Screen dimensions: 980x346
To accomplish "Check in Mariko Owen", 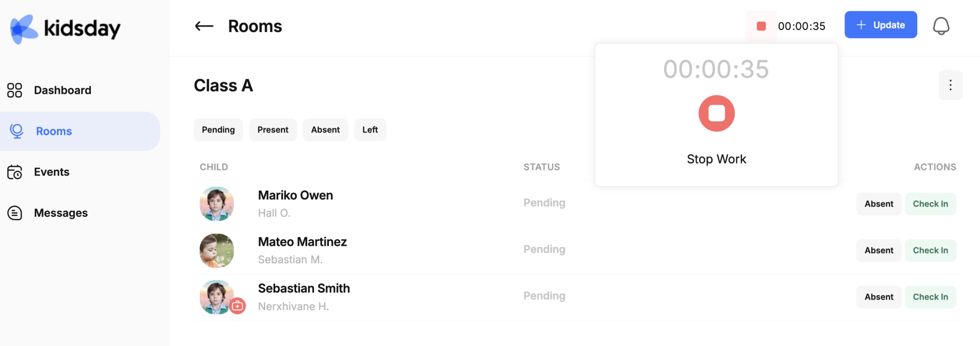I will 930,204.
